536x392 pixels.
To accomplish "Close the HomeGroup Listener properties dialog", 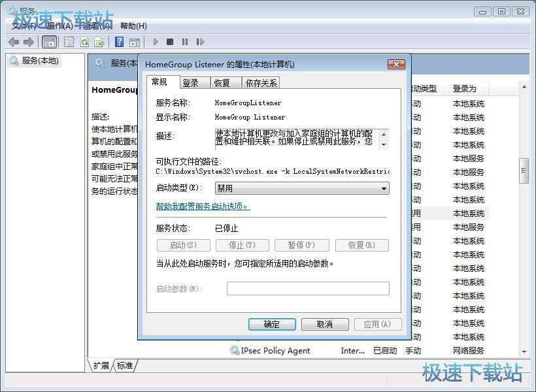I will tap(396, 64).
